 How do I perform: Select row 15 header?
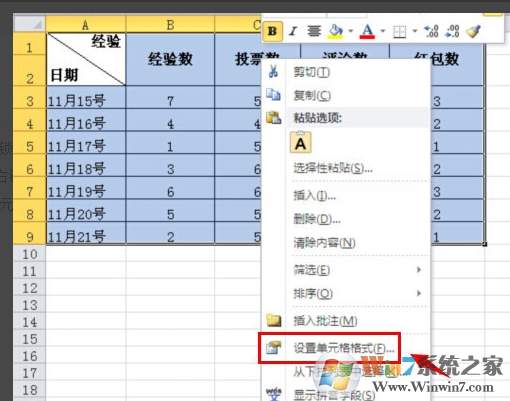point(30,339)
